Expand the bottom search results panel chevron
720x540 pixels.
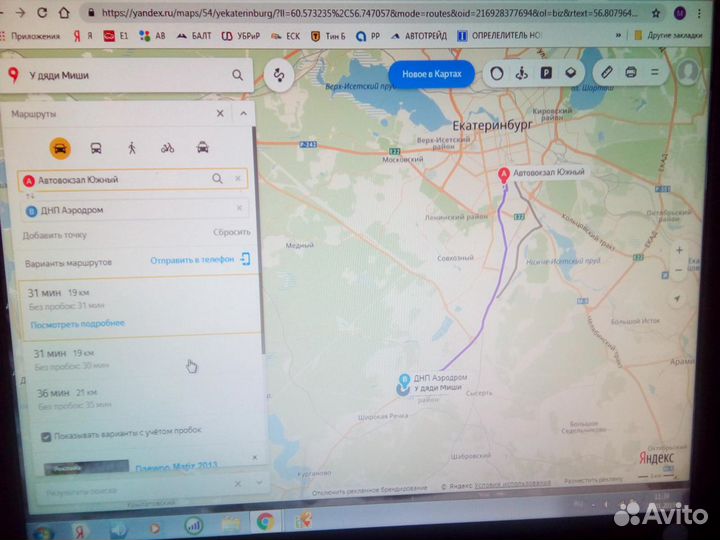(x=258, y=482)
